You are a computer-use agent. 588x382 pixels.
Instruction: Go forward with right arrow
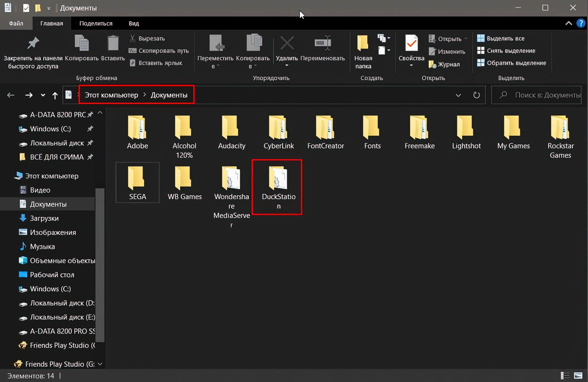click(29, 95)
